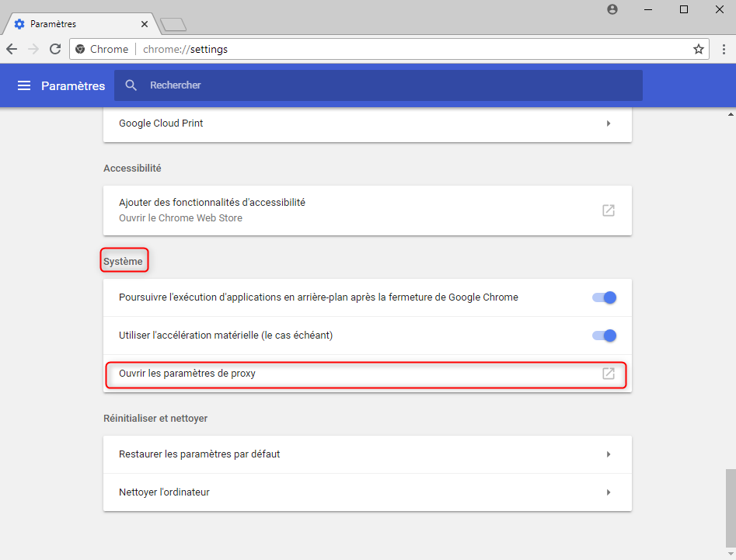Expand Restaurer les paramètres par défaut
The image size is (736, 560).
pos(608,454)
